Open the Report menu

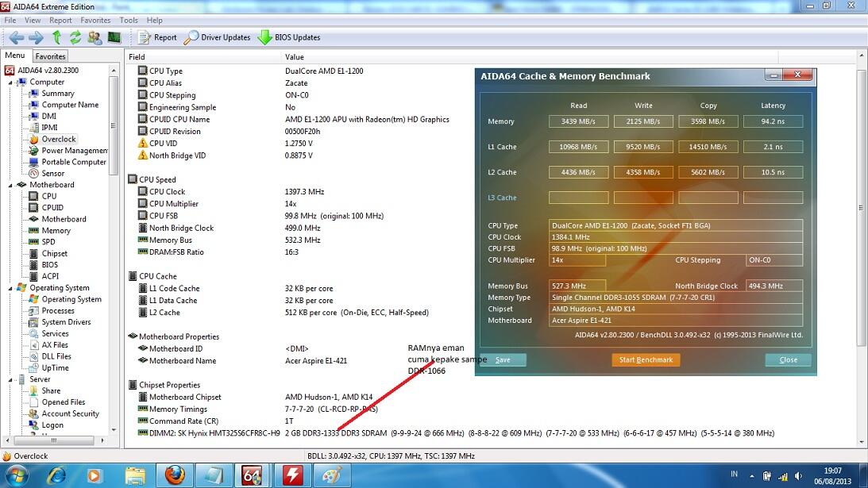pyautogui.click(x=60, y=20)
